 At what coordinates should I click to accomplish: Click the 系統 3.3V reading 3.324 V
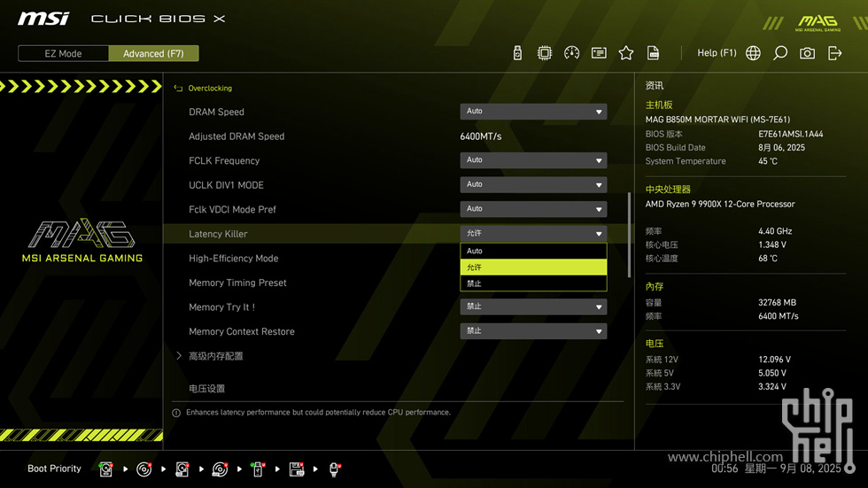pos(772,387)
